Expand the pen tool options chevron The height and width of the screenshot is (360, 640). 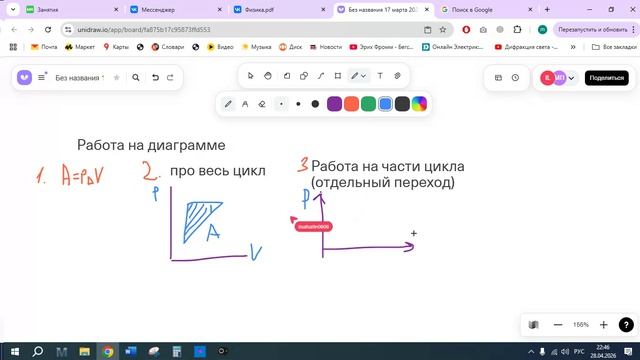363,76
